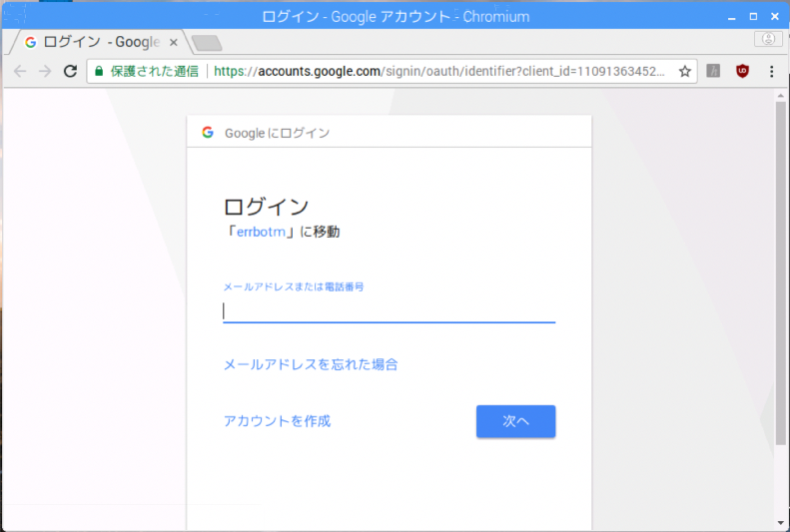Click the user profile icon in tab bar
Image resolution: width=790 pixels, height=532 pixels.
[768, 39]
